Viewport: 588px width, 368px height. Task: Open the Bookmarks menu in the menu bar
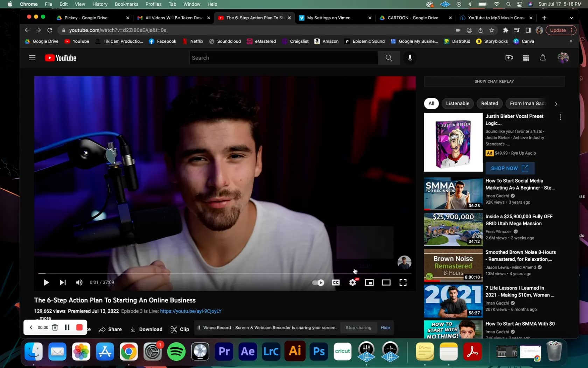click(x=126, y=4)
